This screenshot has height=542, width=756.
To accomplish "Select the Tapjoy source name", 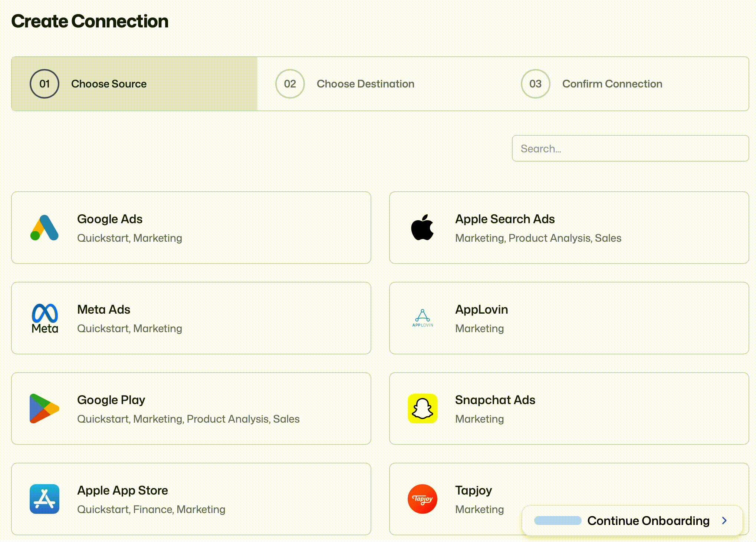I will tap(474, 491).
